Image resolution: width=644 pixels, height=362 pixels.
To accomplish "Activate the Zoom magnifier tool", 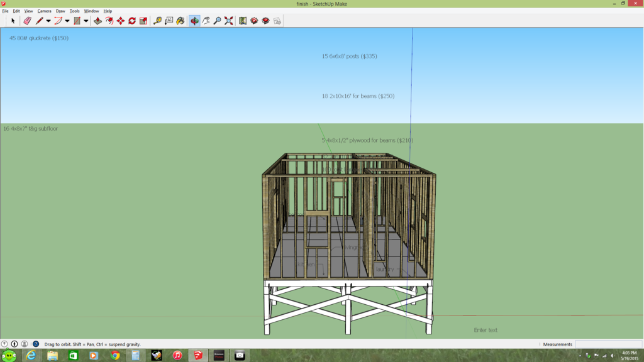I will (x=217, y=21).
